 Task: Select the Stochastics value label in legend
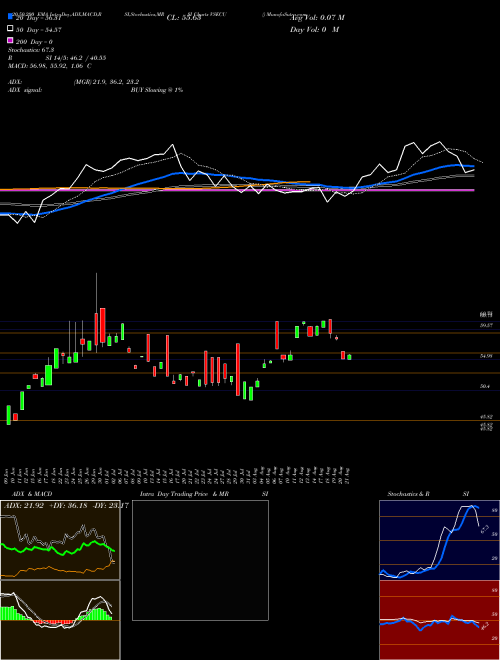point(31,50)
